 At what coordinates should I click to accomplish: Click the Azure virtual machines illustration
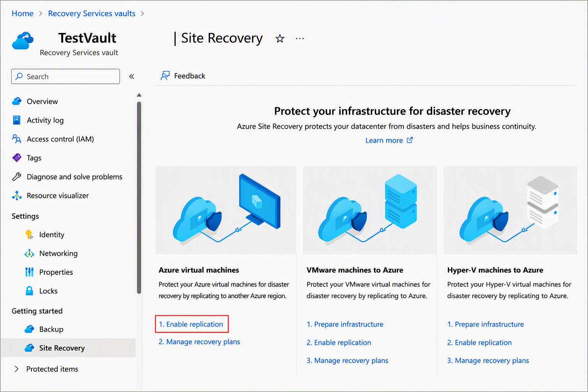click(x=226, y=210)
